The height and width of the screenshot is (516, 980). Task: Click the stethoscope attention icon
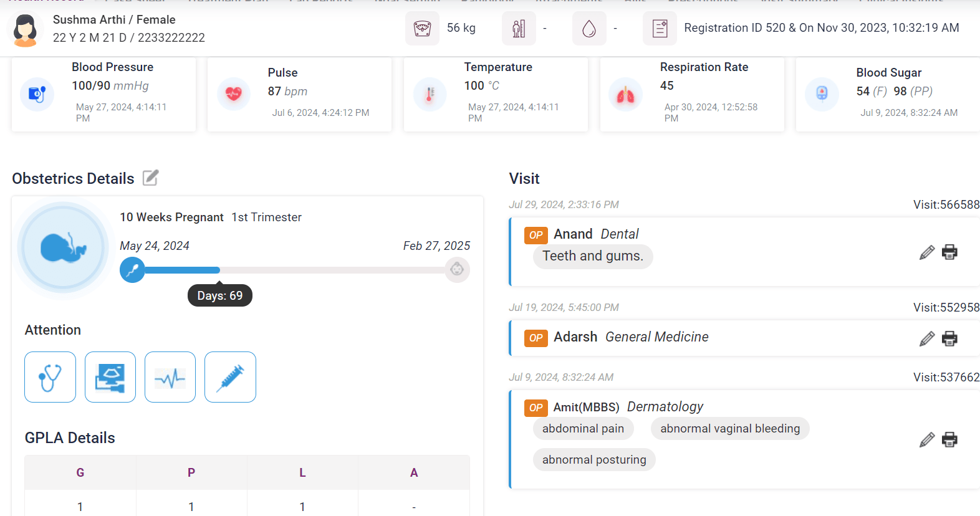tap(50, 377)
